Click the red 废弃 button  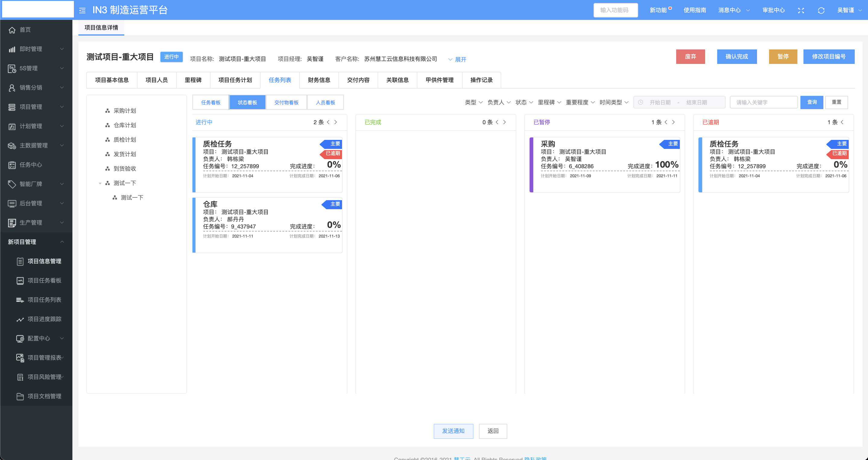point(690,57)
